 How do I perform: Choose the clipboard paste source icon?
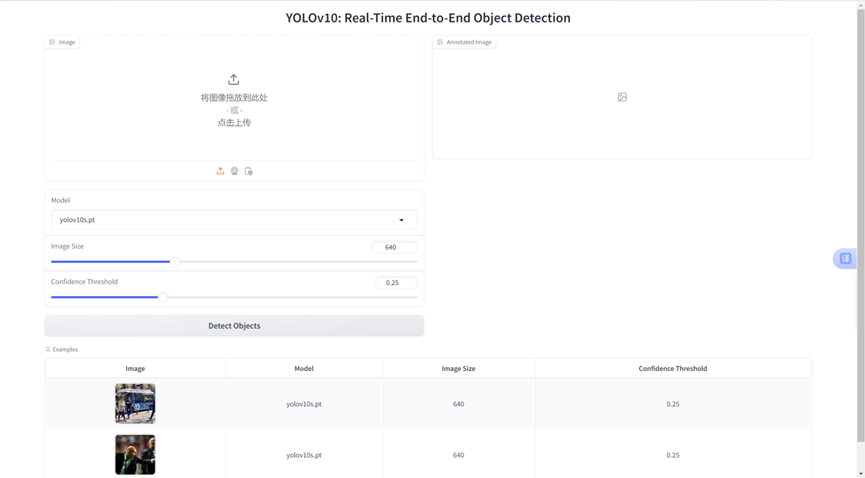pyautogui.click(x=248, y=171)
